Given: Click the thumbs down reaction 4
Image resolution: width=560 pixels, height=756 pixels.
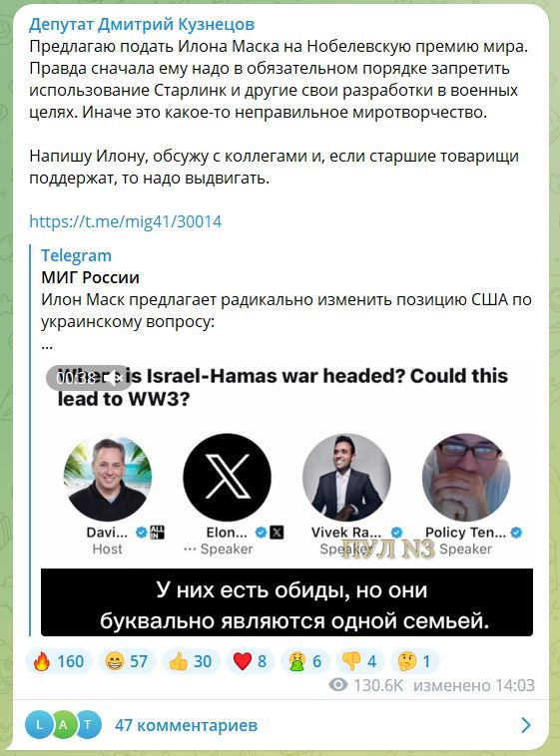Looking at the screenshot, I should [359, 661].
